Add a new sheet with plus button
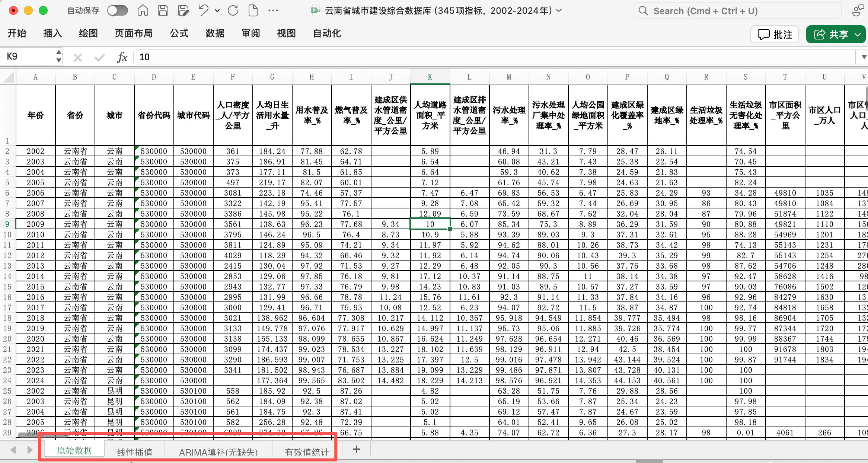Viewport: 868px width, 463px height. (356, 449)
